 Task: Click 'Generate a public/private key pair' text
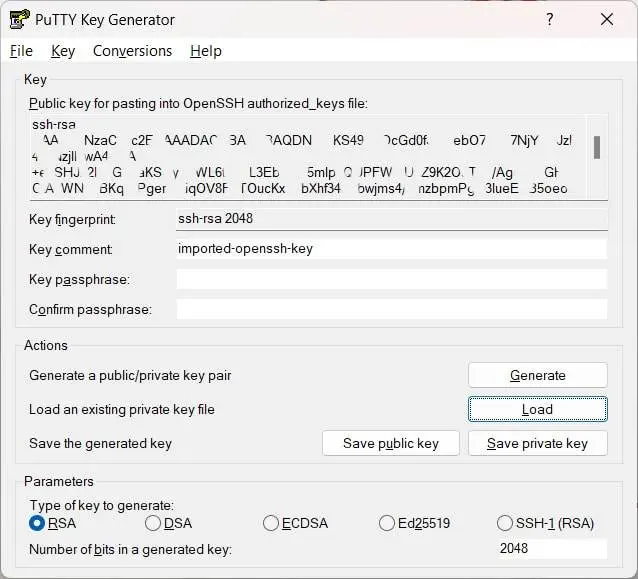130,376
